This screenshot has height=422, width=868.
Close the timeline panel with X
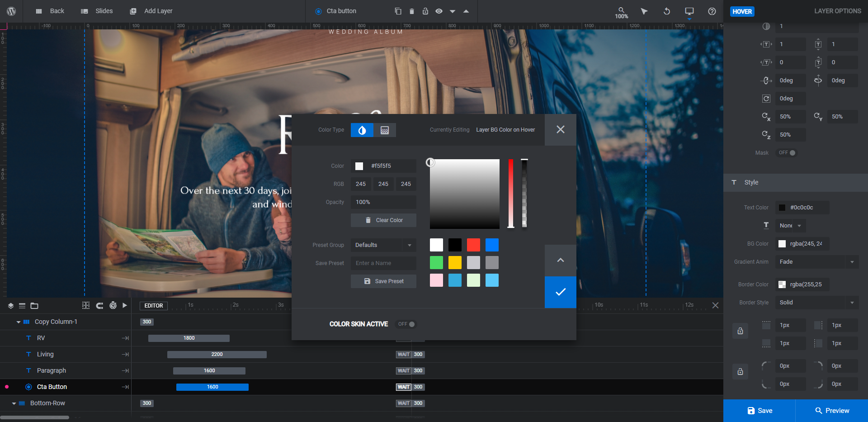(715, 305)
